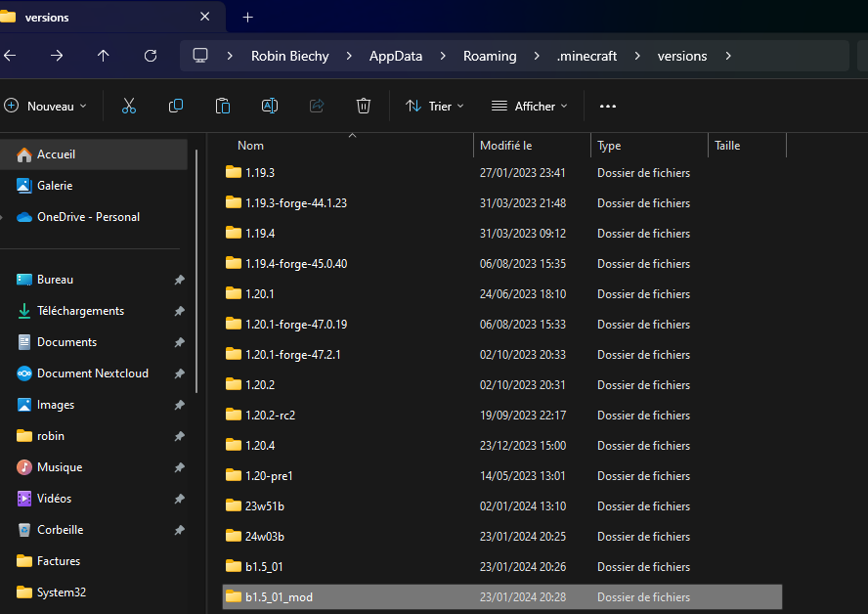Click .minecraft in the address bar

[x=586, y=56]
